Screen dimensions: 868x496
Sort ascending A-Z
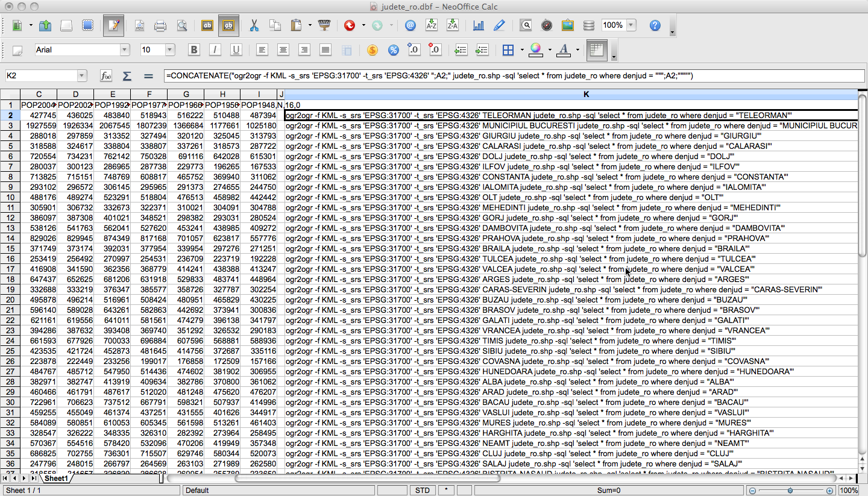[432, 25]
